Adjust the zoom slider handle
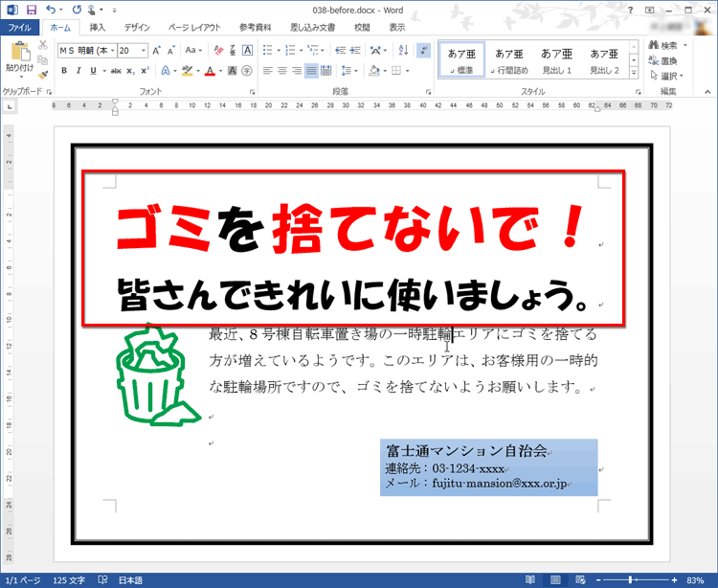 (630, 580)
